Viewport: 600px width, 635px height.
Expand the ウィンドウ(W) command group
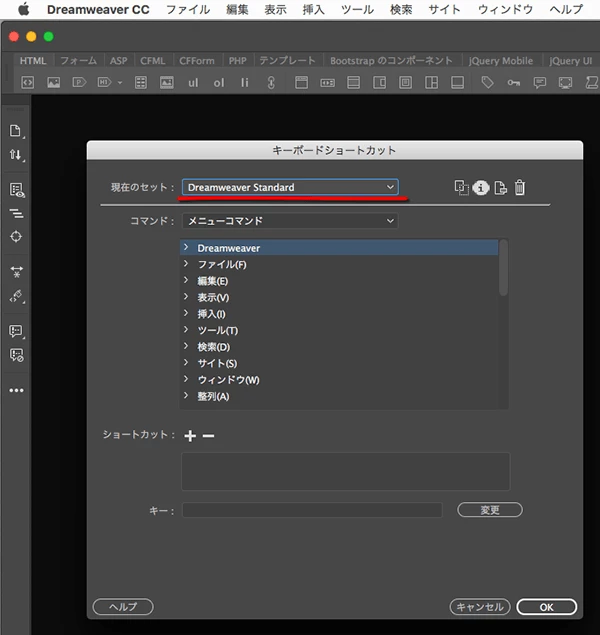[x=186, y=379]
